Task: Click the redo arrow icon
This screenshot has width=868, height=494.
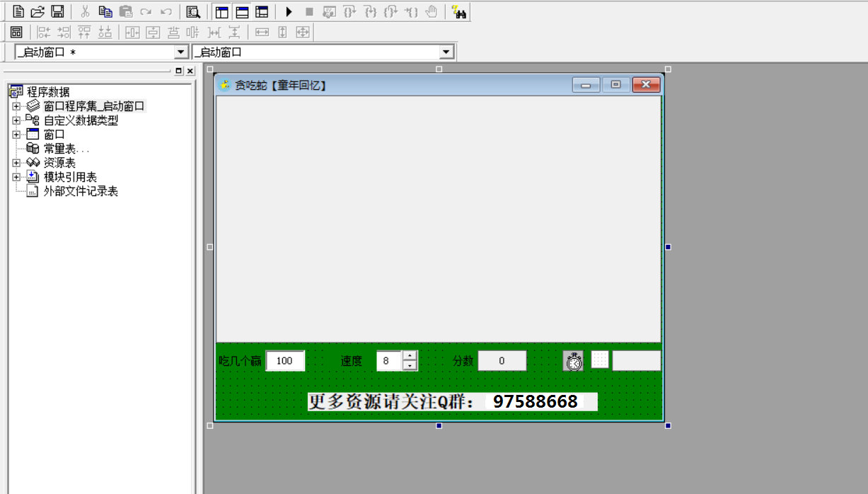Action: point(146,11)
